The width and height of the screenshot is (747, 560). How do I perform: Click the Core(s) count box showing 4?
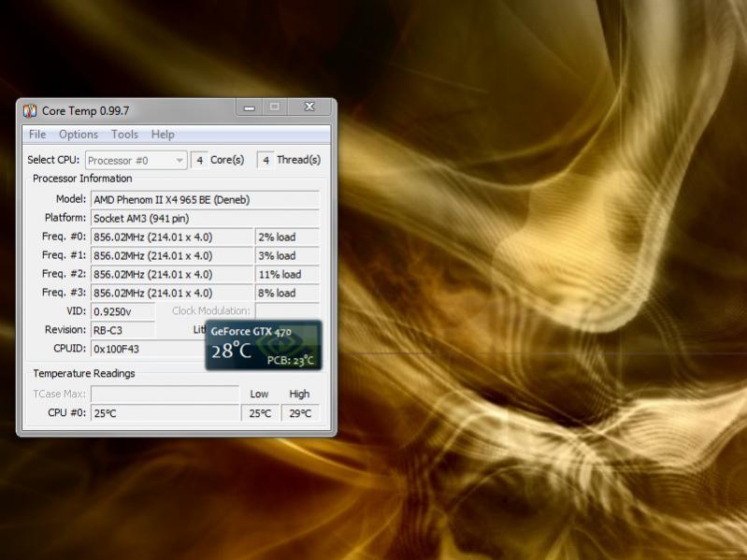click(200, 160)
